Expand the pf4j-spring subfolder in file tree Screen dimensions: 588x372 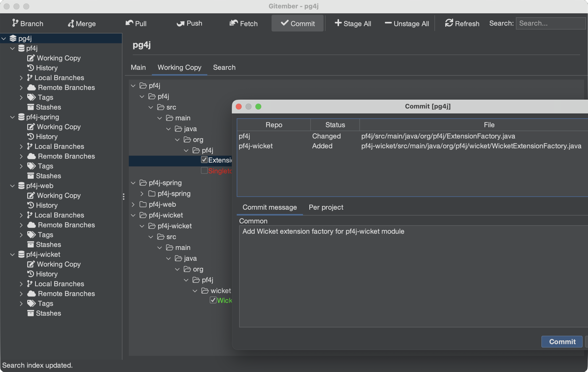pyautogui.click(x=142, y=194)
